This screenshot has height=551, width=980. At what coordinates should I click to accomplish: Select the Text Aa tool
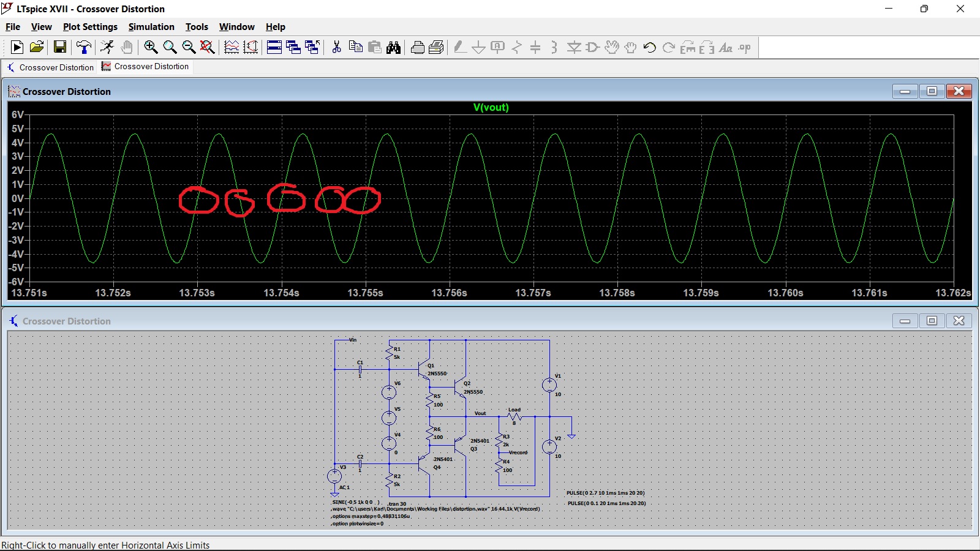pos(725,47)
